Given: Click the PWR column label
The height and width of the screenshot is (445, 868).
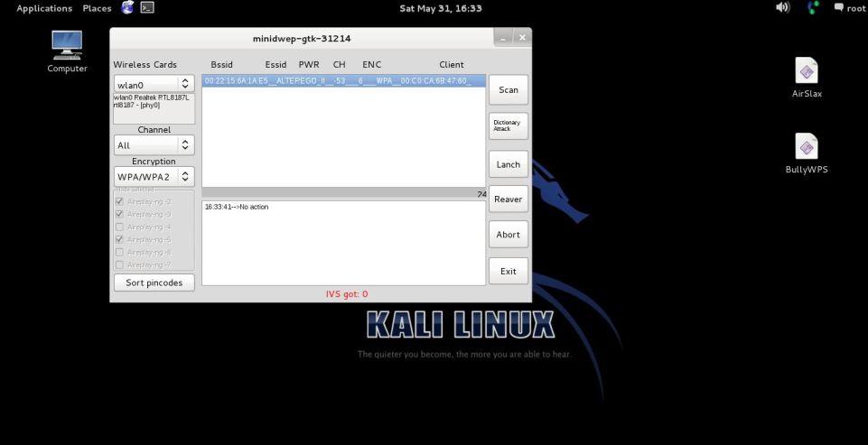Looking at the screenshot, I should (309, 65).
